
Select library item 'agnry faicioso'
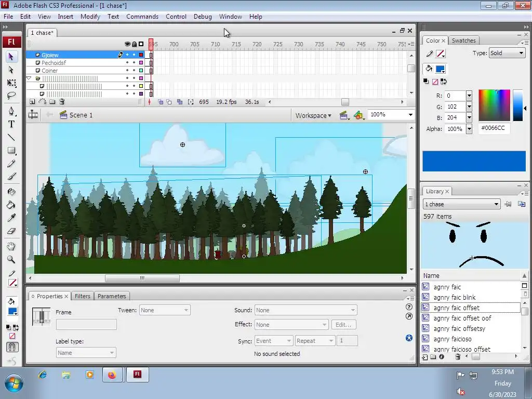pos(453,339)
